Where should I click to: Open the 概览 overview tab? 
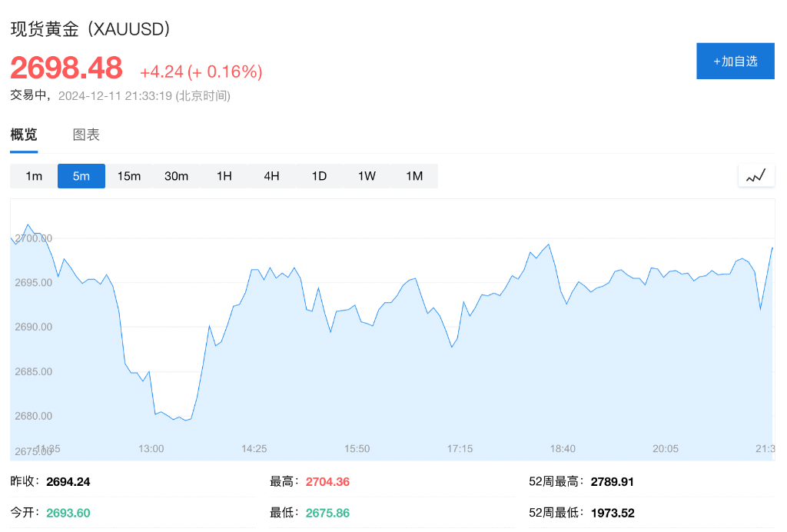[24, 135]
